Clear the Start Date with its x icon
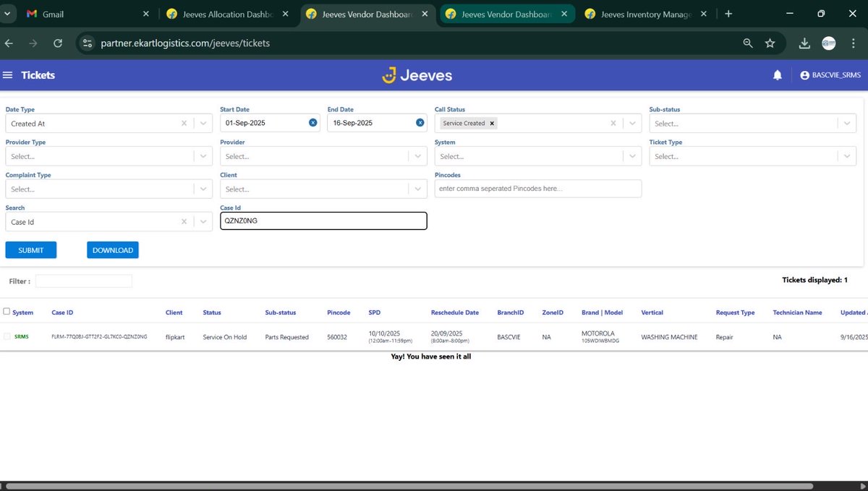This screenshot has height=491, width=868. 313,123
